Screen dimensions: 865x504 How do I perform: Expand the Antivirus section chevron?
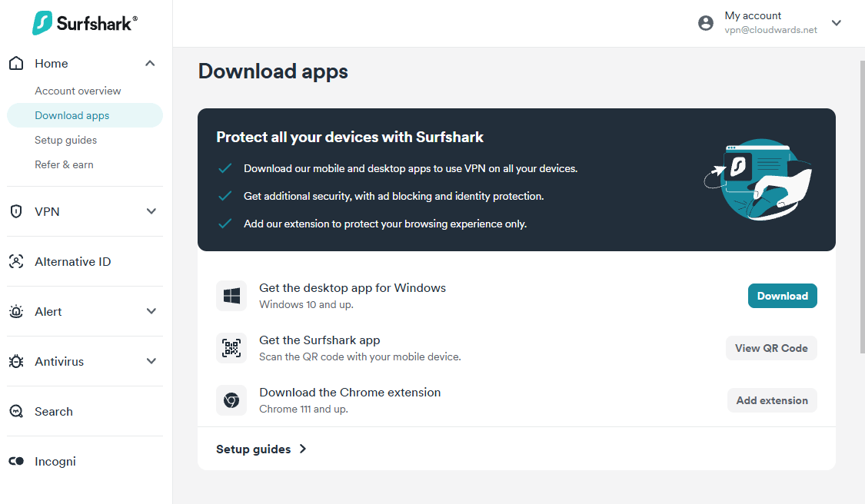tap(151, 361)
